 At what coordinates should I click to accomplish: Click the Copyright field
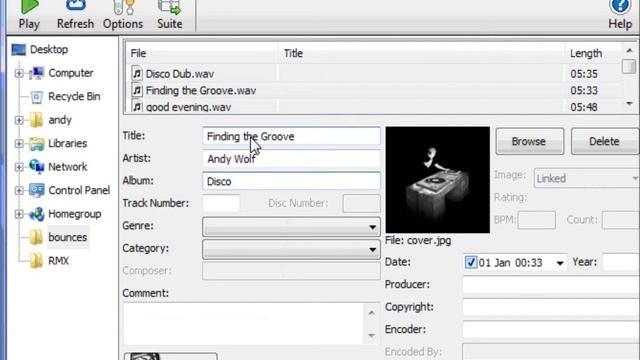(x=551, y=307)
